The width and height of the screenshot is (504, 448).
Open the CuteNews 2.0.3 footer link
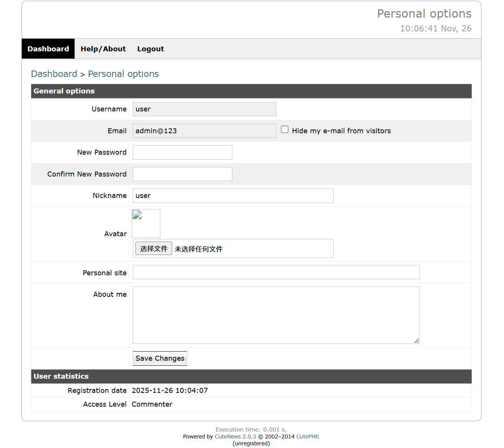point(235,437)
